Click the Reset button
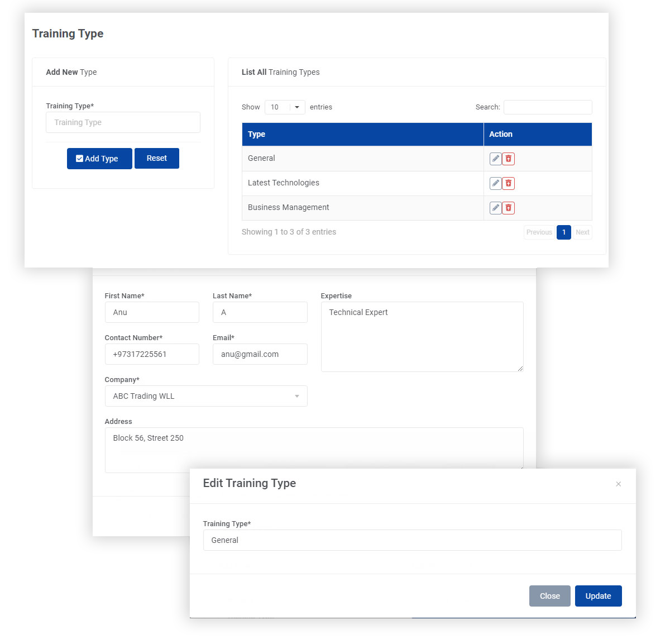670x644 pixels. [x=156, y=159]
